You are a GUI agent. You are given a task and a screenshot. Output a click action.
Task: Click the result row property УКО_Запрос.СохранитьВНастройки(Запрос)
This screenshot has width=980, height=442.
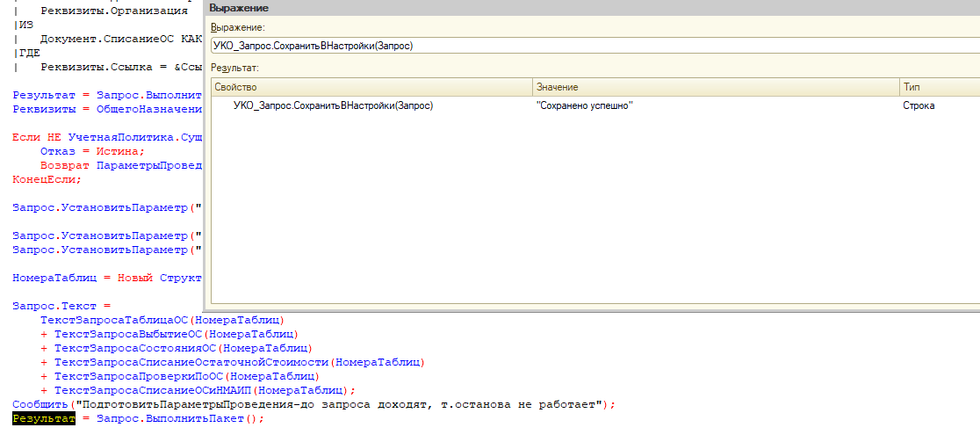point(333,105)
